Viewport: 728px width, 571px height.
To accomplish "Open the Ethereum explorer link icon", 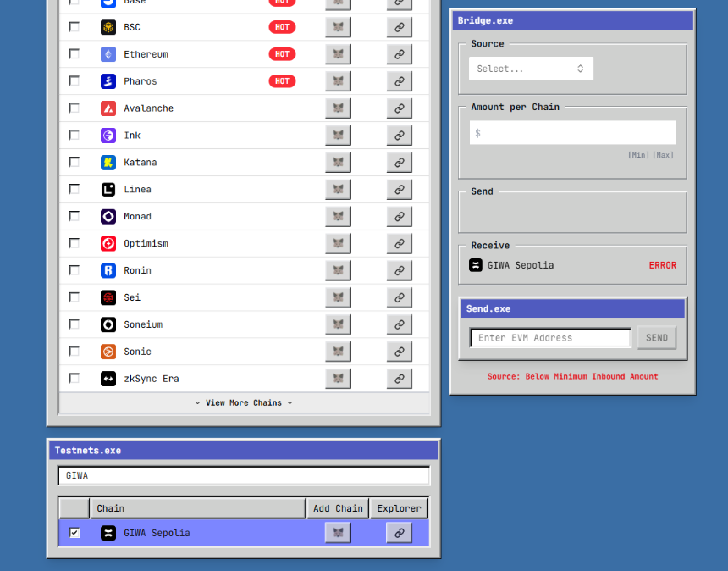I will click(x=400, y=54).
